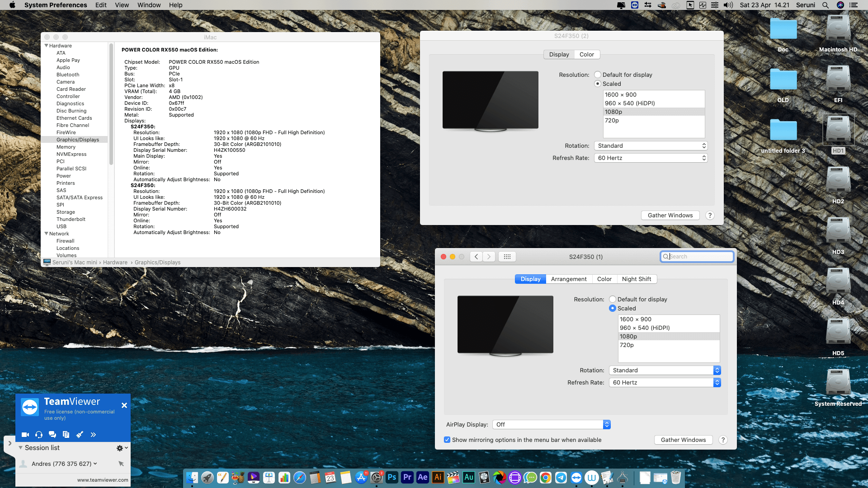The image size is (868, 488).
Task: Click the TeamViewer whiteboard brush icon
Action: click(x=80, y=435)
